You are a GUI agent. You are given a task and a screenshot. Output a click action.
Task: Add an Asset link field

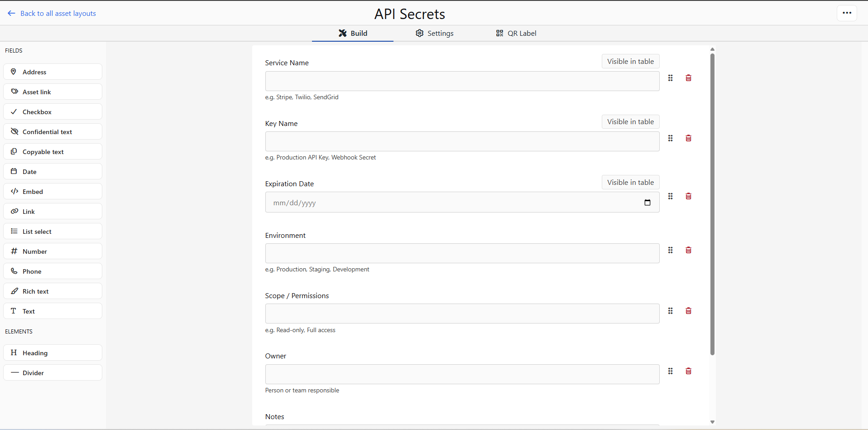point(53,92)
